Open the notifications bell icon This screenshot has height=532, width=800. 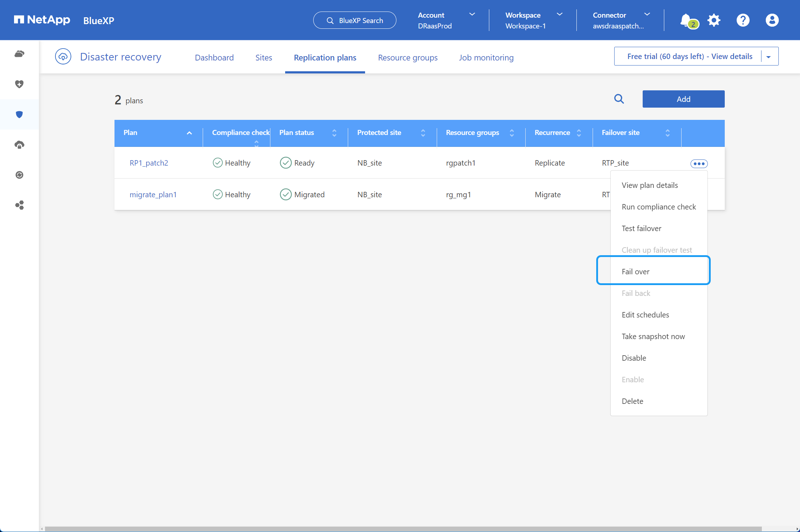686,19
